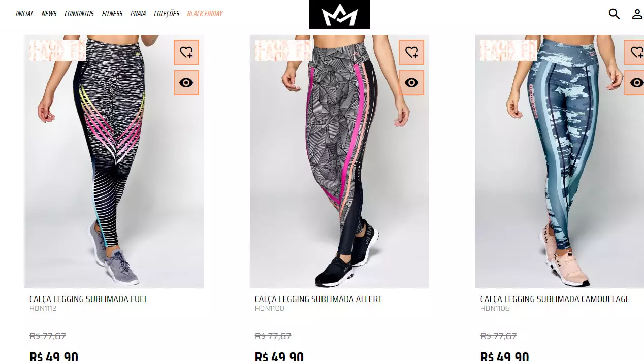
Task: Open the News menu item
Action: (x=49, y=14)
